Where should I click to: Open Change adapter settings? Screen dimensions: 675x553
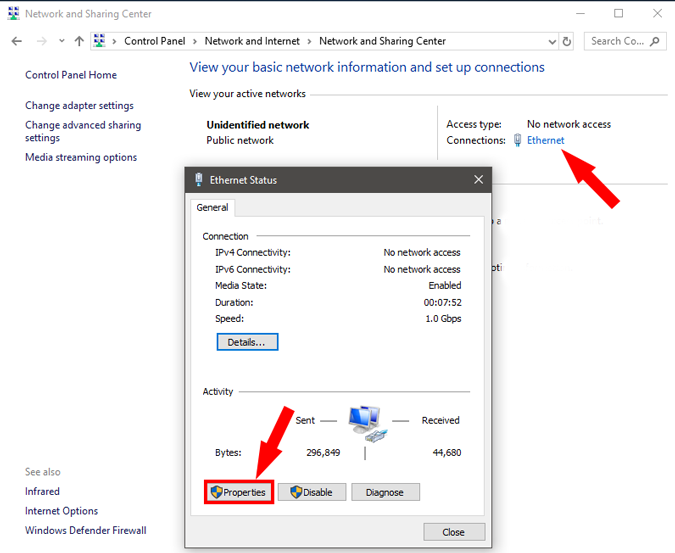point(79,106)
